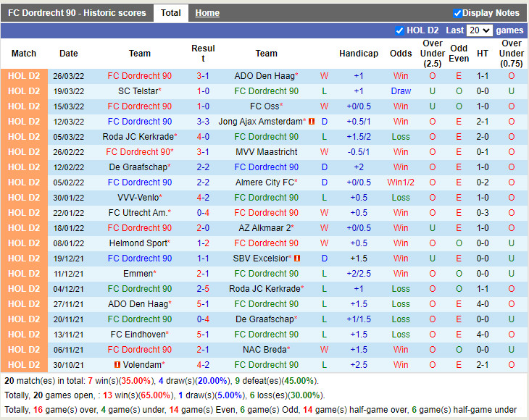Click the 65.00% open wins summary figure
This screenshot has width=529, height=420.
point(156,395)
